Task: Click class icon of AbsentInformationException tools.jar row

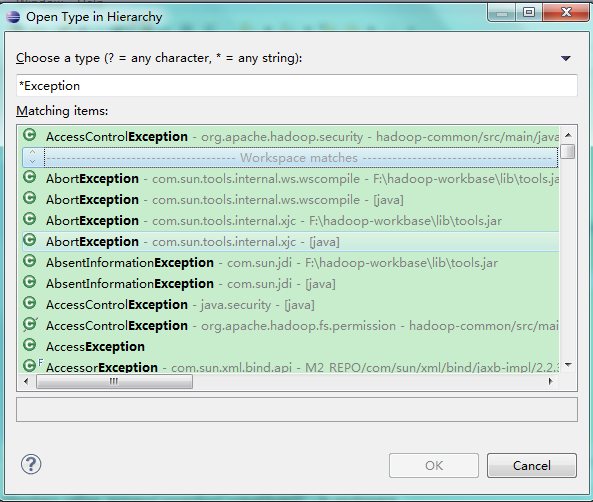Action: pos(29,261)
